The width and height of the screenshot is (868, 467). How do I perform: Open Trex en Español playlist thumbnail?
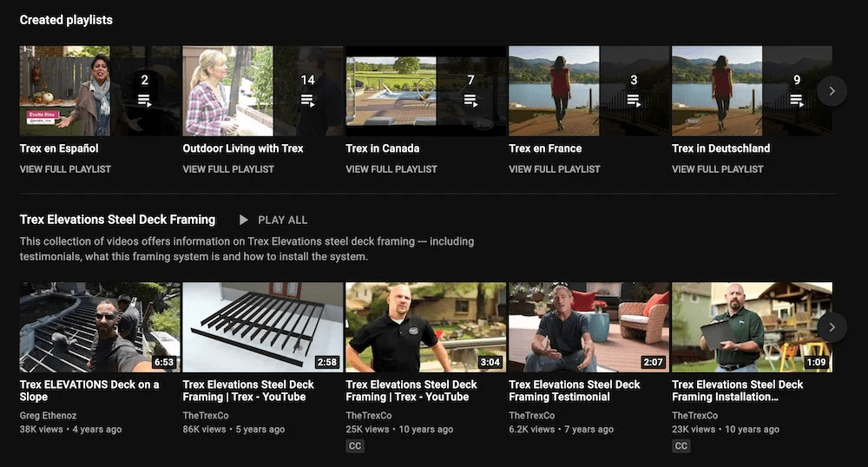(100, 91)
